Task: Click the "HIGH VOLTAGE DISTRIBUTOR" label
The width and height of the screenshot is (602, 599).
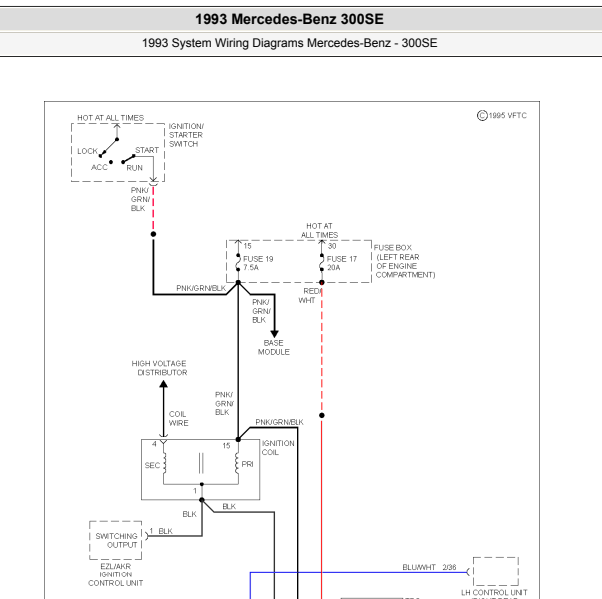Action: pyautogui.click(x=159, y=368)
